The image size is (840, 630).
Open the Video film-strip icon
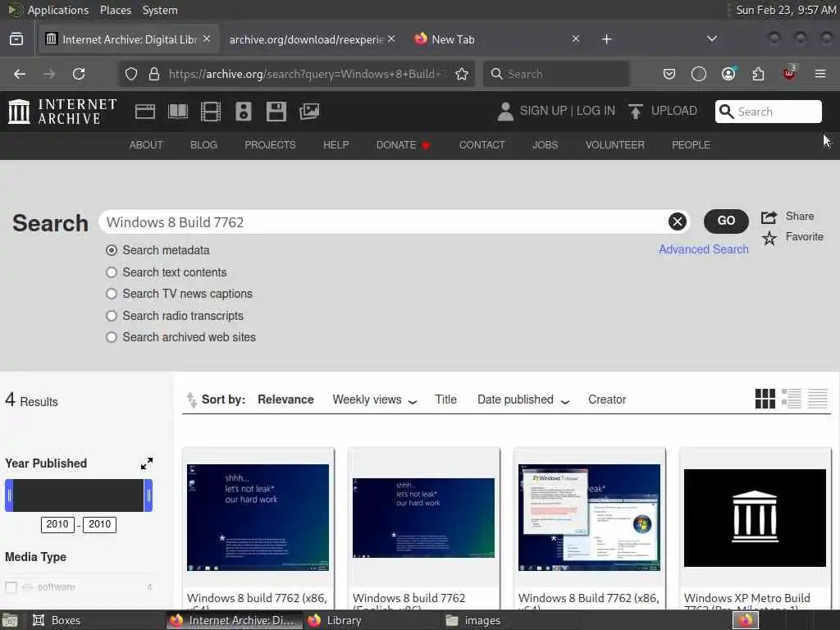coord(211,112)
